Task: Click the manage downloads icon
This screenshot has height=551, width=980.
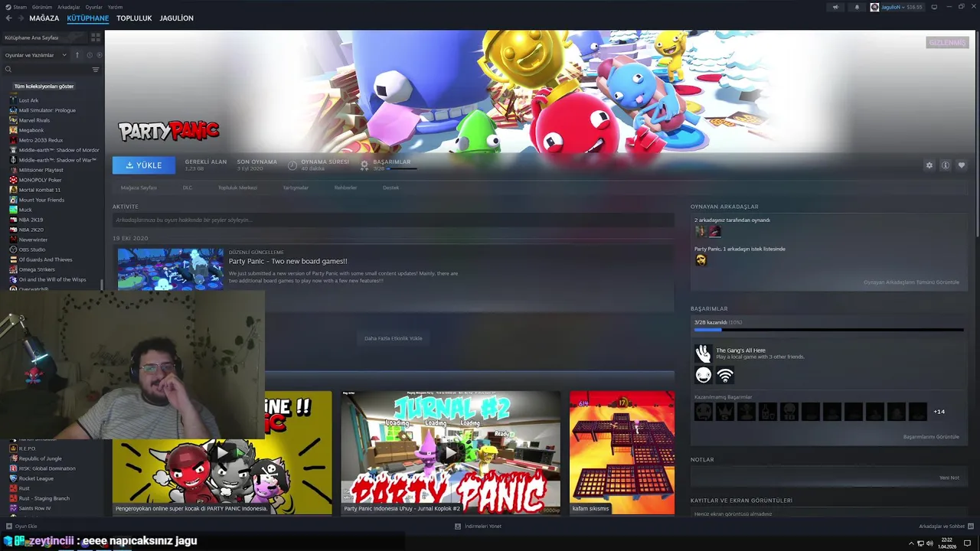Action: pyautogui.click(x=458, y=527)
